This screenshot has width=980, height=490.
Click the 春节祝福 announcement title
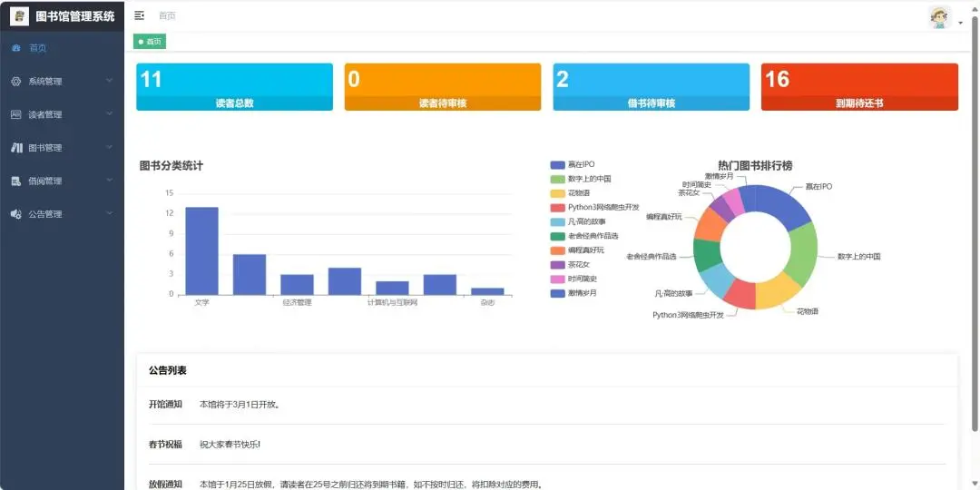pyautogui.click(x=165, y=445)
